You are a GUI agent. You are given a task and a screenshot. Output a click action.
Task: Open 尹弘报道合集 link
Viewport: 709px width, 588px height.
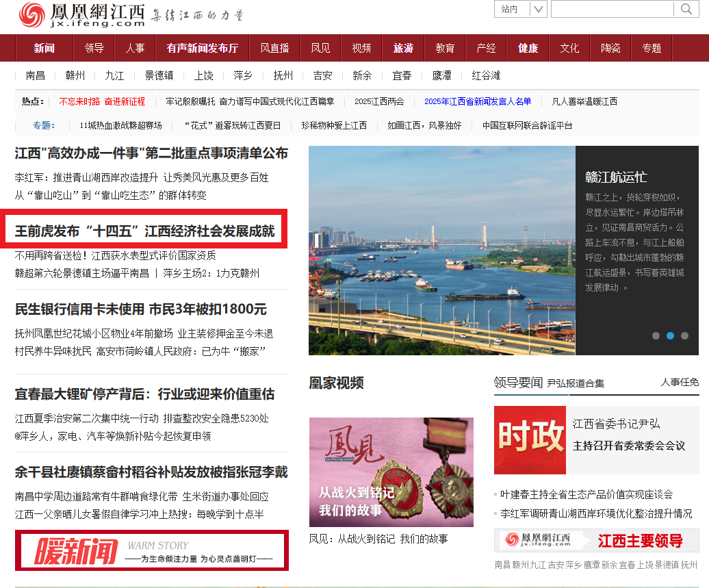point(575,383)
